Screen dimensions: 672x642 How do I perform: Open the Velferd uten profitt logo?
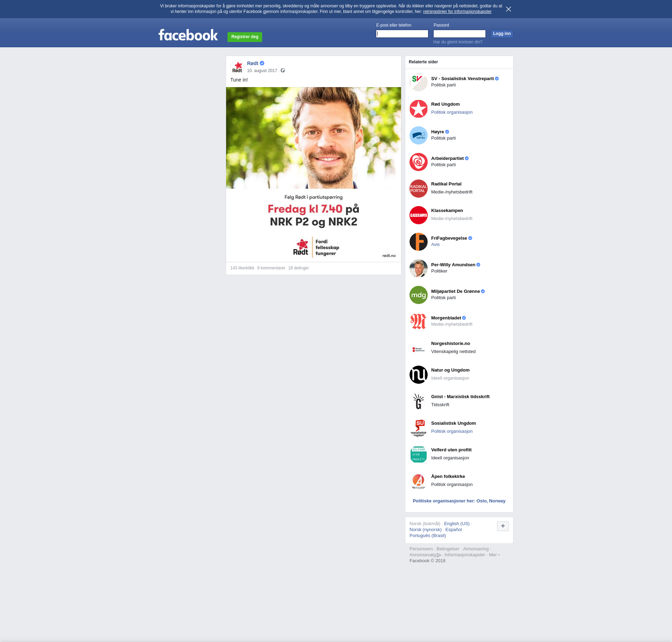(x=419, y=454)
